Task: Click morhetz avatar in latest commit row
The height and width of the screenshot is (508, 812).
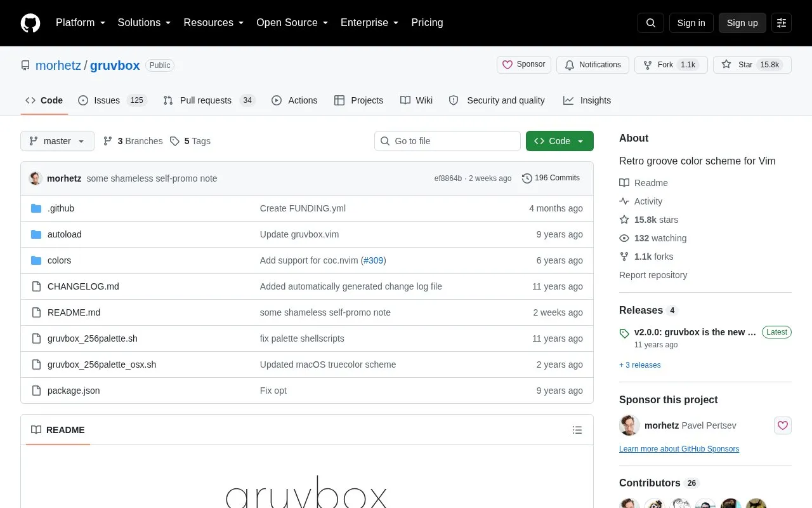Action: (x=36, y=178)
